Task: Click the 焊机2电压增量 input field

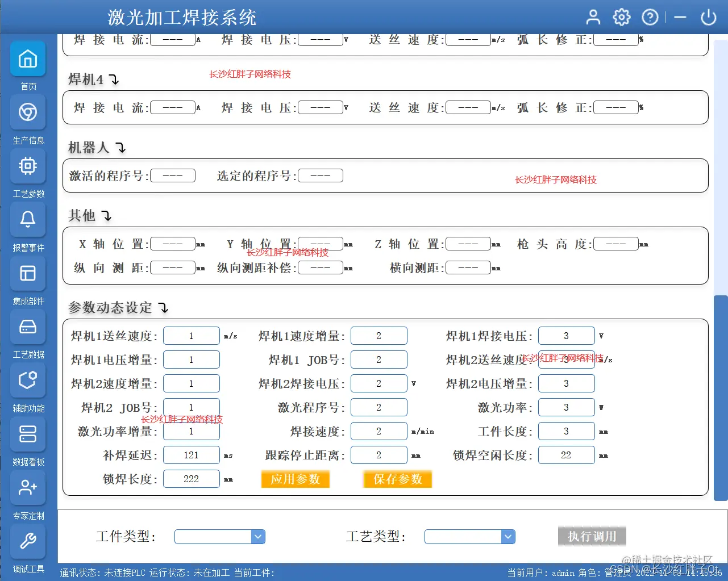Action: click(x=567, y=383)
